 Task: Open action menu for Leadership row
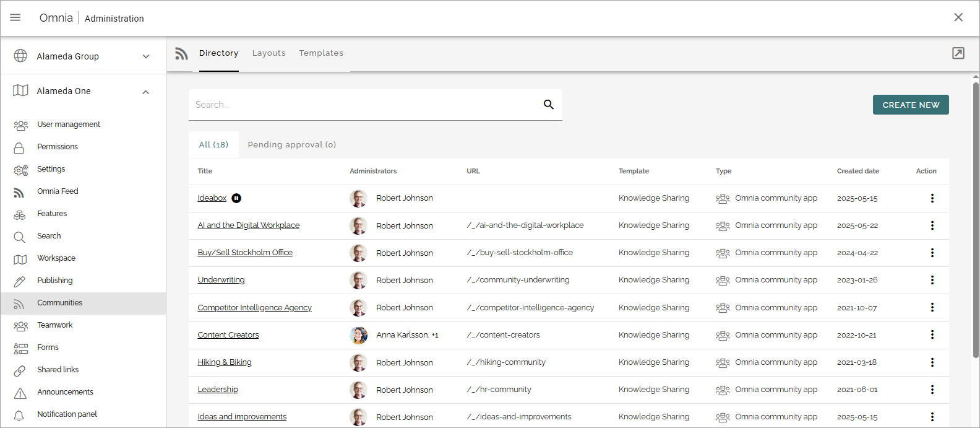tap(932, 390)
